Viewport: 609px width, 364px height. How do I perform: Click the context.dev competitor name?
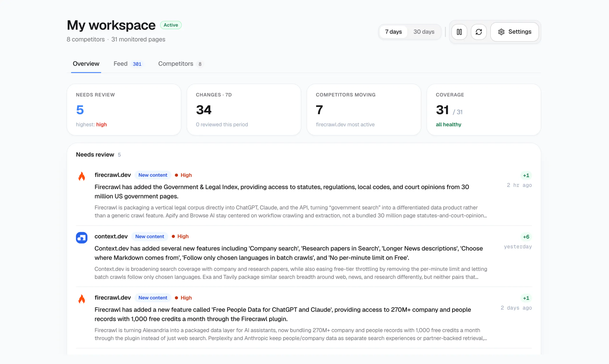coord(111,236)
